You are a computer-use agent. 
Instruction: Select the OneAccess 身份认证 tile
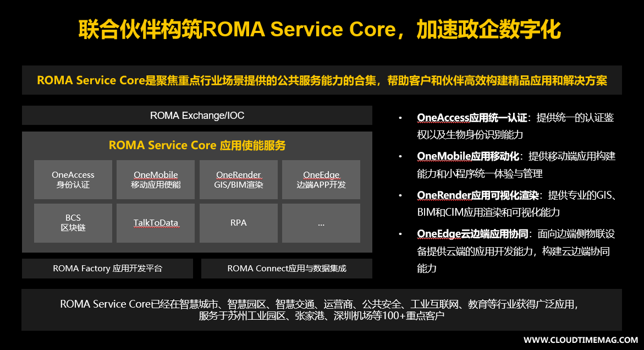(73, 180)
